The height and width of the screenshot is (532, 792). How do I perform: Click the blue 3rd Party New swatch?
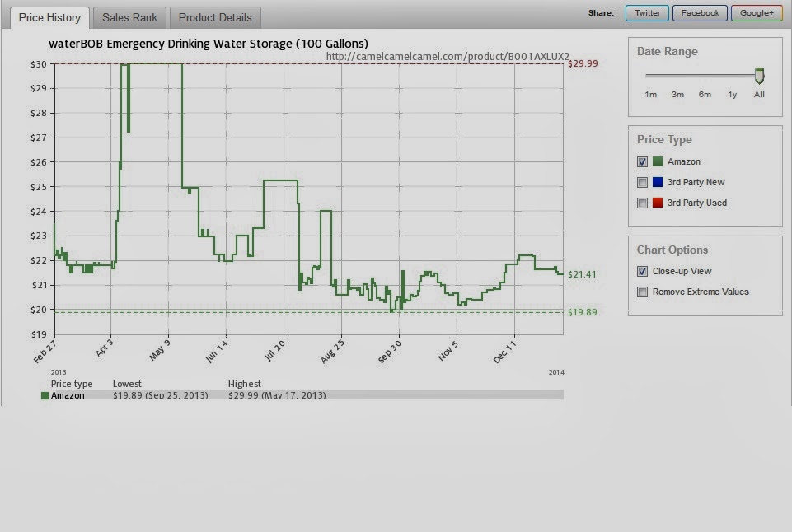tap(657, 182)
